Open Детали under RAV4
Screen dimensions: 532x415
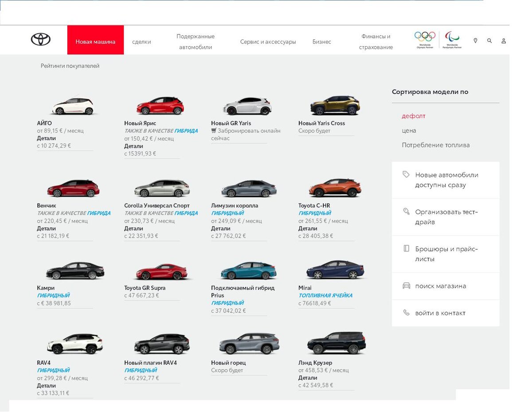[47, 385]
